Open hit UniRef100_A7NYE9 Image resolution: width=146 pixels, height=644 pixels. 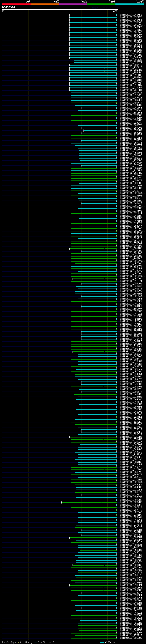pos(131,30)
